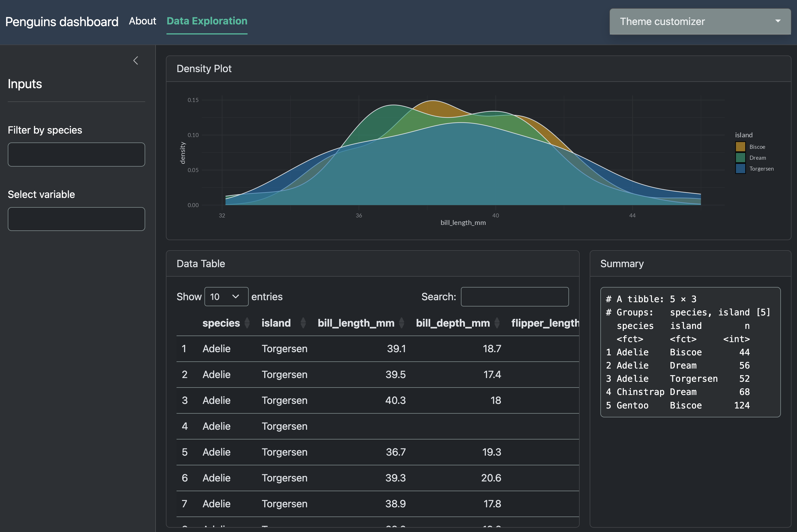Sort table by island column
The height and width of the screenshot is (532, 797).
pos(276,323)
